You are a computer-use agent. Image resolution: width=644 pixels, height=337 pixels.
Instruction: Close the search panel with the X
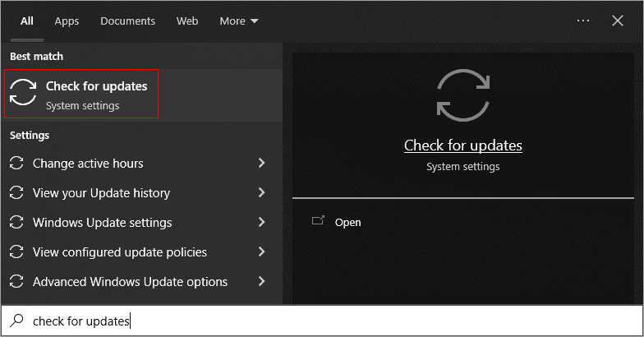click(x=618, y=21)
